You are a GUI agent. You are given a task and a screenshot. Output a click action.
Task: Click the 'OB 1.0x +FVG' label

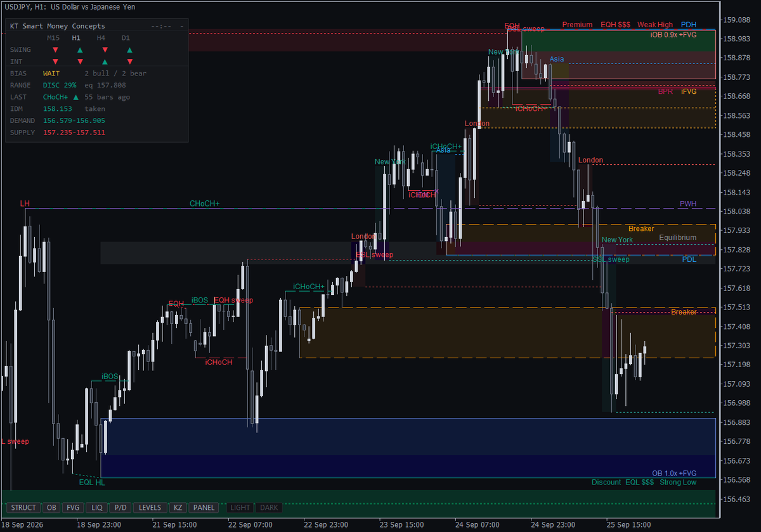click(674, 474)
